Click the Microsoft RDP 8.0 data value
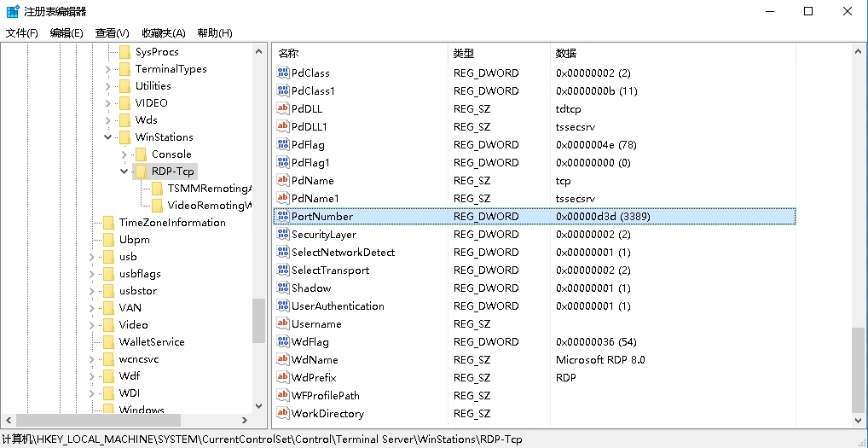 click(600, 359)
